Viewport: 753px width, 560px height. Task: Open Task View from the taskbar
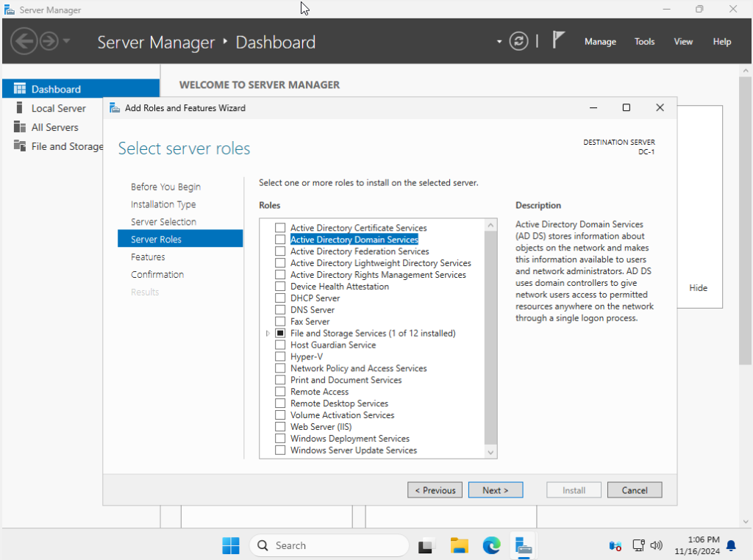(426, 545)
